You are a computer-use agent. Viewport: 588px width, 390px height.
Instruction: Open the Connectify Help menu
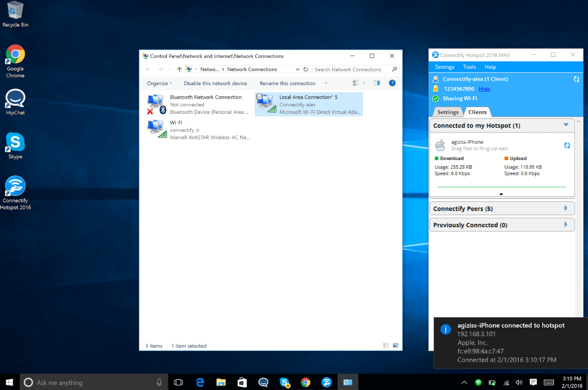[x=490, y=67]
